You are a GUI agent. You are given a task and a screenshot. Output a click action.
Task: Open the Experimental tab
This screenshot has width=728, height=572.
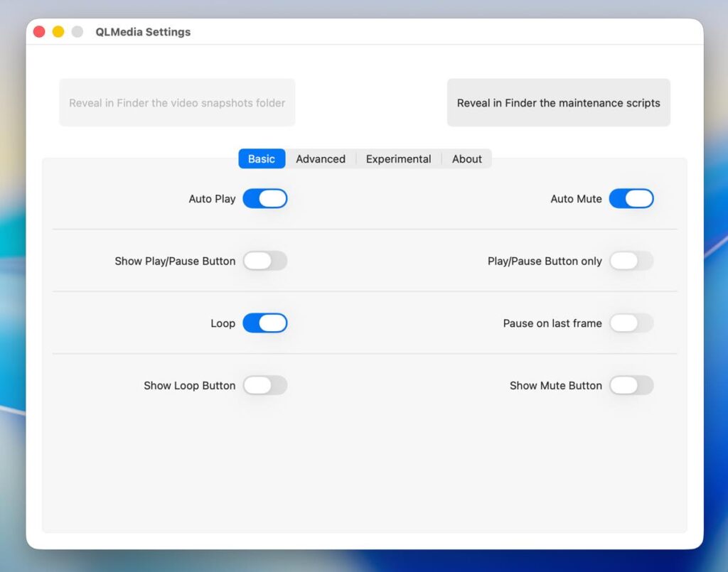[x=398, y=159]
